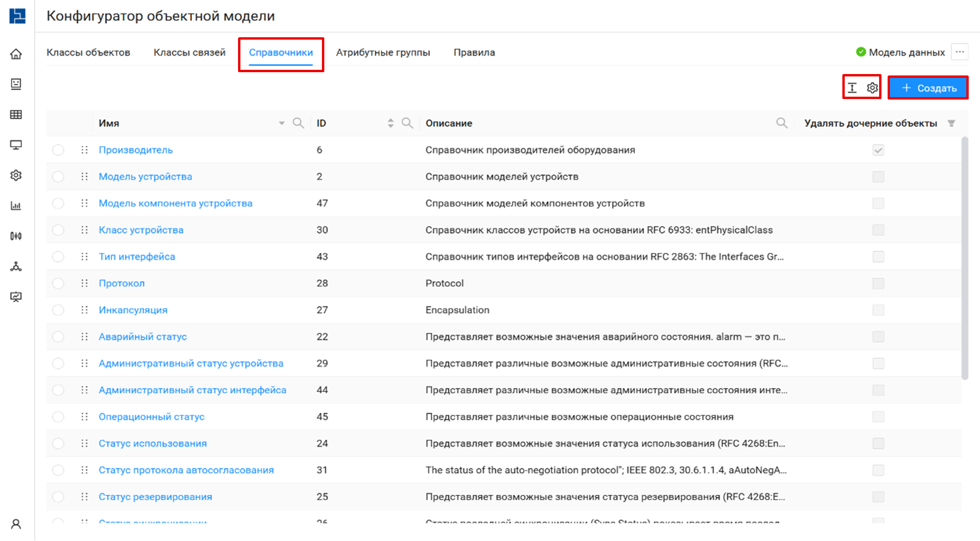Open filter on Удалять дочерние объекты column
The width and height of the screenshot is (980, 541).
[x=951, y=123]
